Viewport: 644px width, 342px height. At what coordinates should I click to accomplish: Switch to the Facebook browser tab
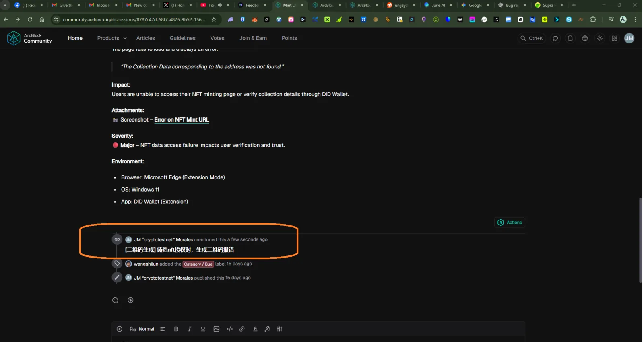click(x=28, y=5)
